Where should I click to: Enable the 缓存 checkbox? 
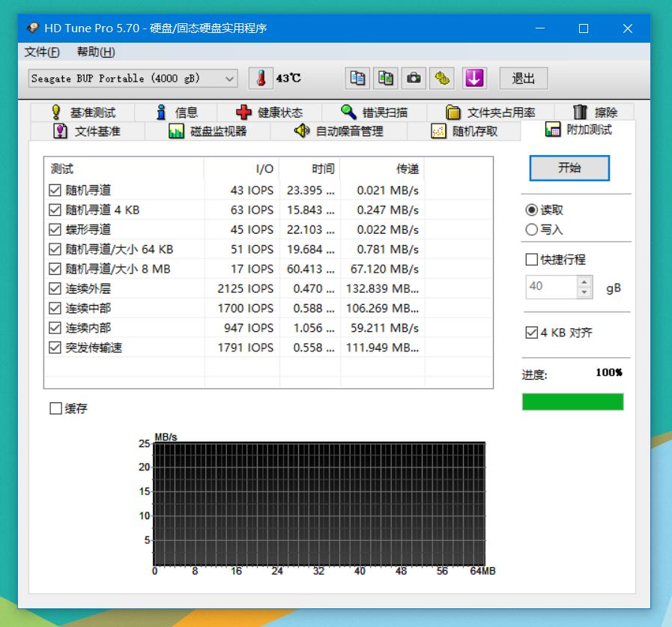(x=55, y=408)
